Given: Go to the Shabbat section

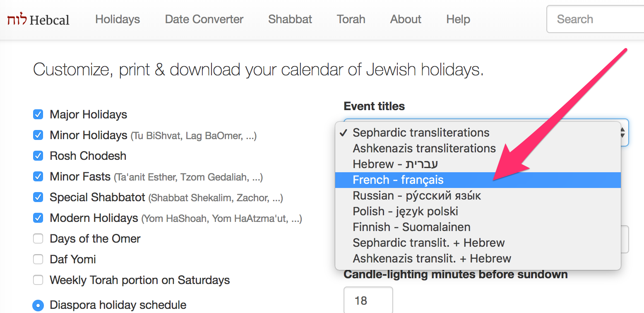Looking at the screenshot, I should click(290, 19).
